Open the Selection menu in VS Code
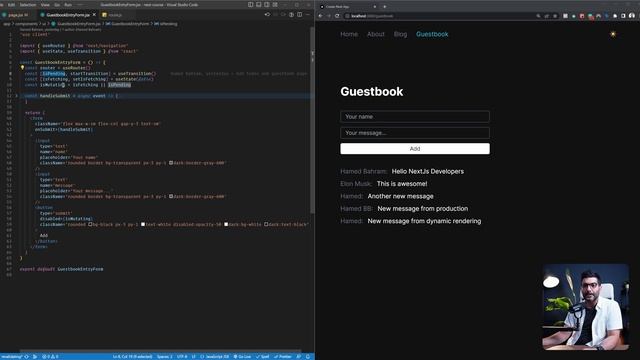640x360 pixels. coord(28,4)
